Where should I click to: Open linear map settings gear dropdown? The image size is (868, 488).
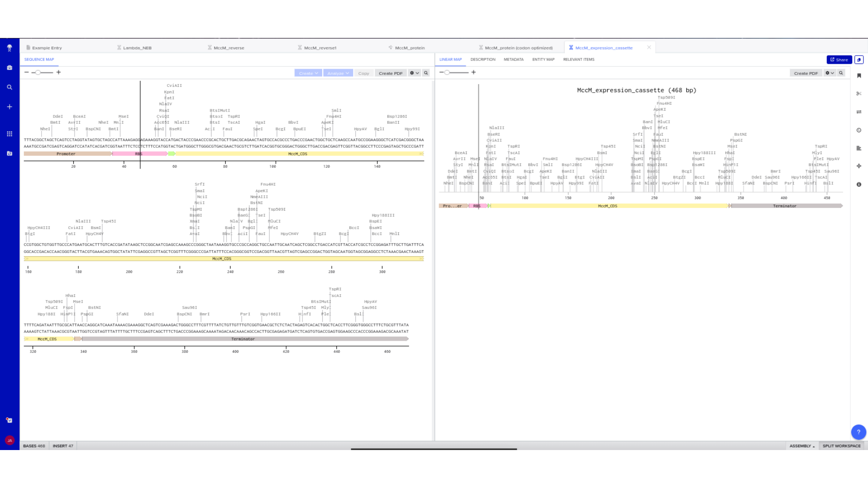tap(829, 73)
